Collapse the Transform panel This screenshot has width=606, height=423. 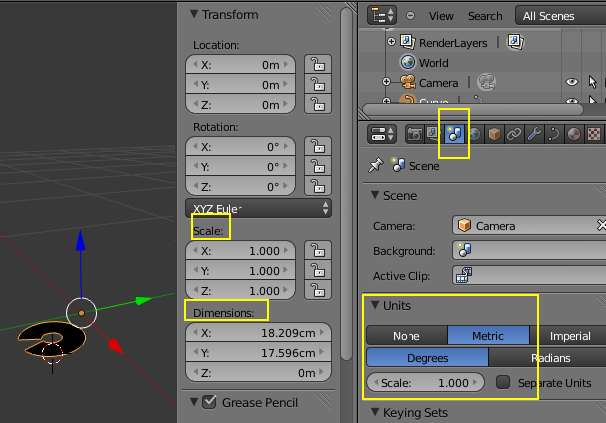point(194,14)
